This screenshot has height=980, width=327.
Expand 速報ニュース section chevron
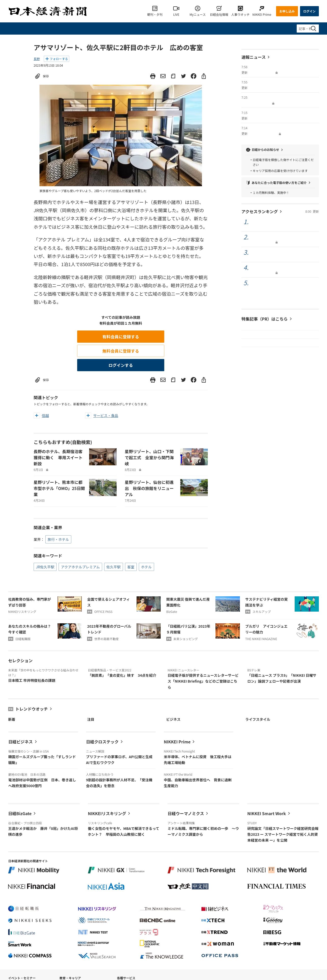269,57
